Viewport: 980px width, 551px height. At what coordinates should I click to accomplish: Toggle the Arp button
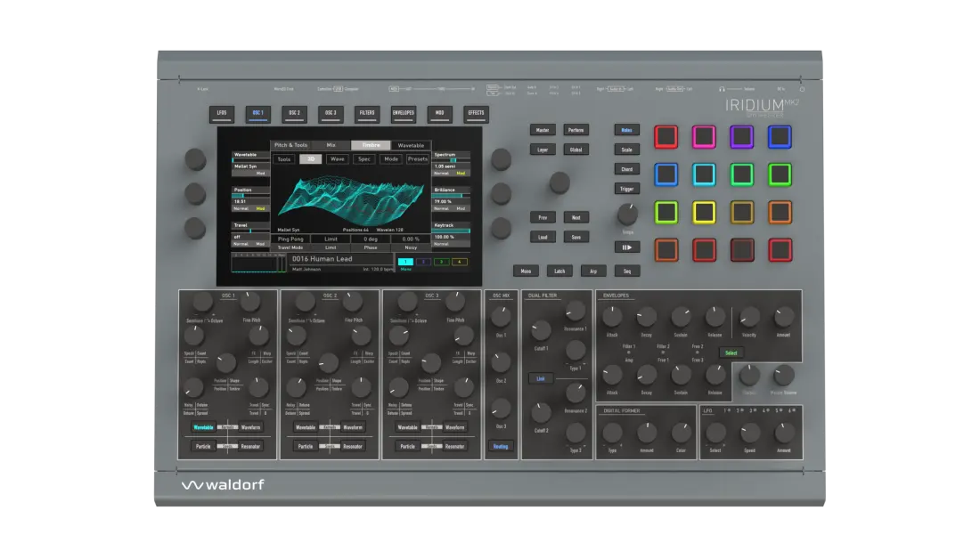point(593,271)
